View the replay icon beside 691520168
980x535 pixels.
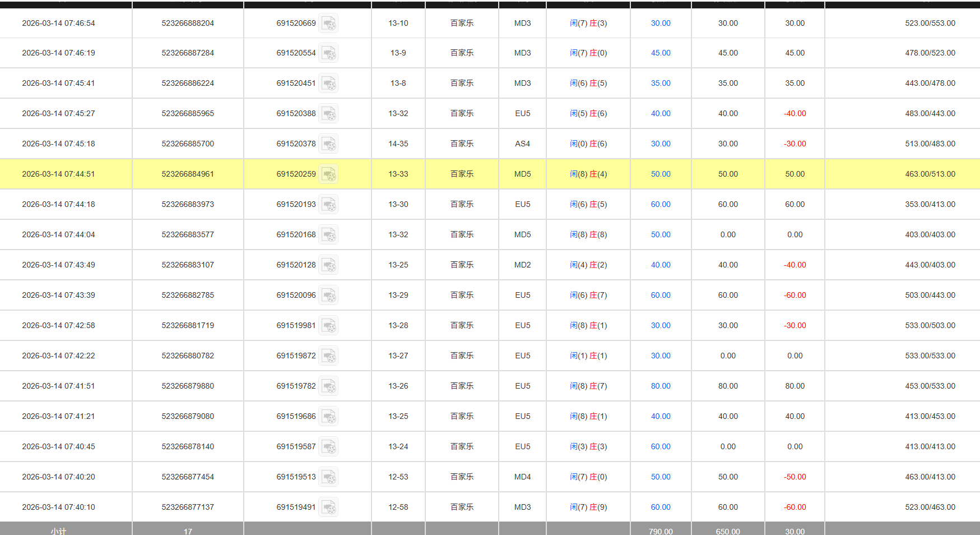[x=328, y=235]
